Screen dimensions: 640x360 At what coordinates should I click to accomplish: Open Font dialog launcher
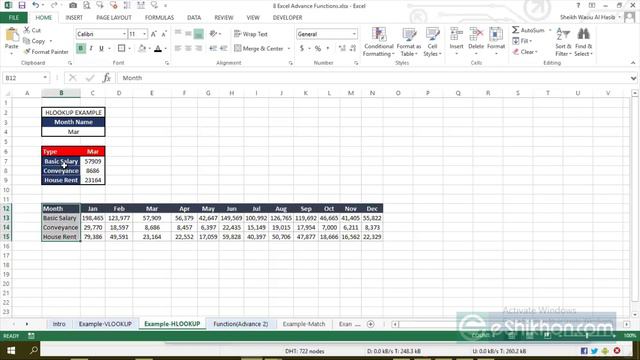pyautogui.click(x=167, y=63)
